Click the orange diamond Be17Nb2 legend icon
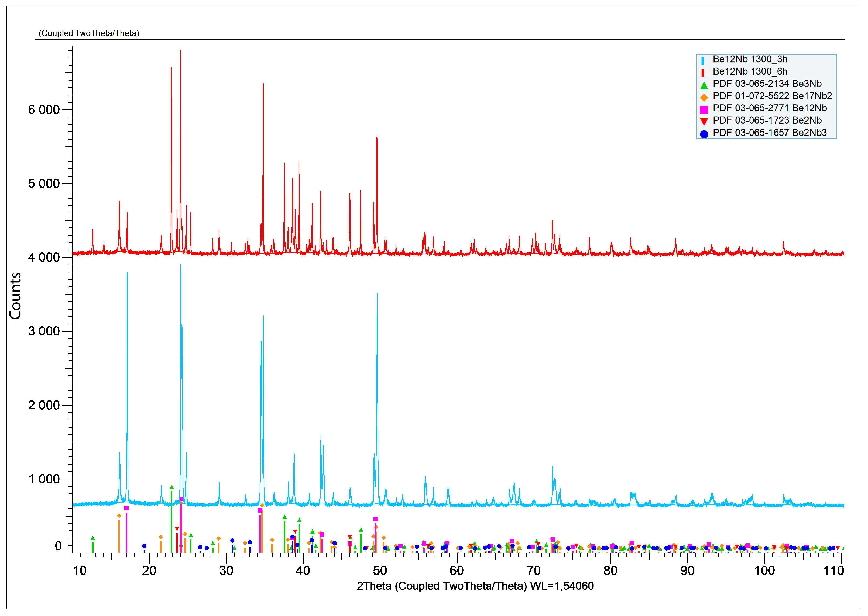This screenshot has width=868, height=616. [704, 98]
